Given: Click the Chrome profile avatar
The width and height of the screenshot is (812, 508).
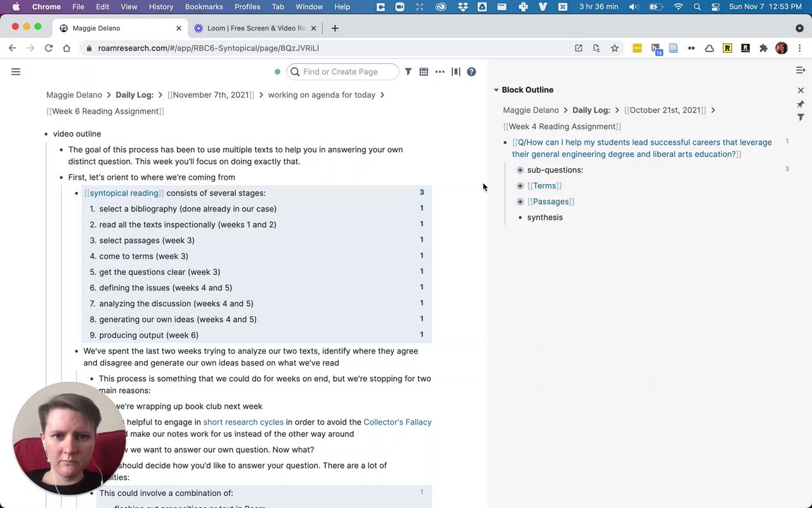Looking at the screenshot, I should [x=782, y=48].
